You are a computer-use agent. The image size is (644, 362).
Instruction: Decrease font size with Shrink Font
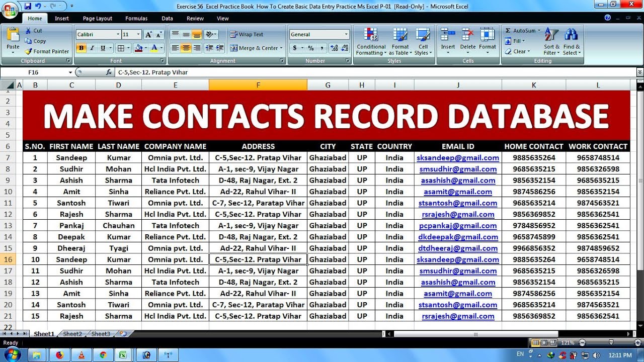point(159,35)
